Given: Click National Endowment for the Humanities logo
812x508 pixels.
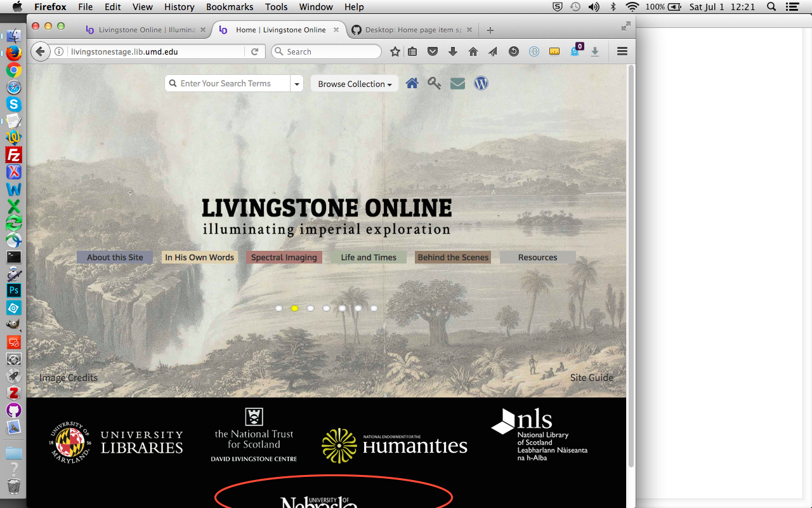Looking at the screenshot, I should (395, 445).
